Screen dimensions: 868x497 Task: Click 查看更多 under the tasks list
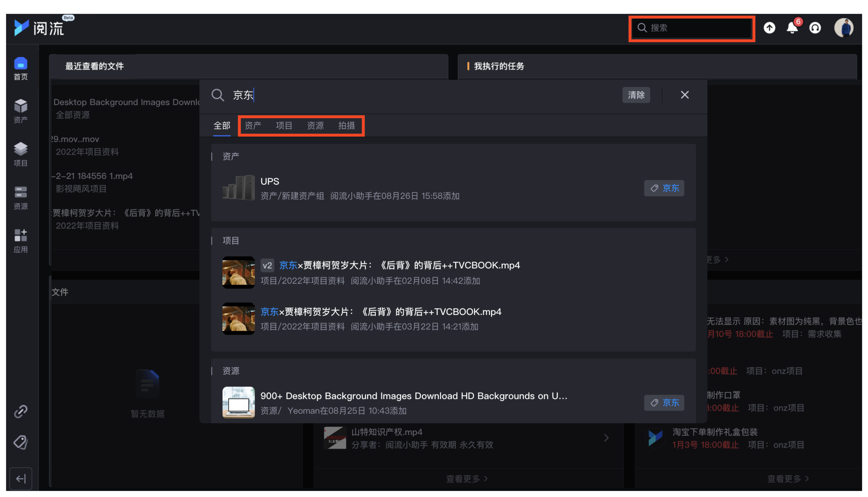[x=788, y=479]
